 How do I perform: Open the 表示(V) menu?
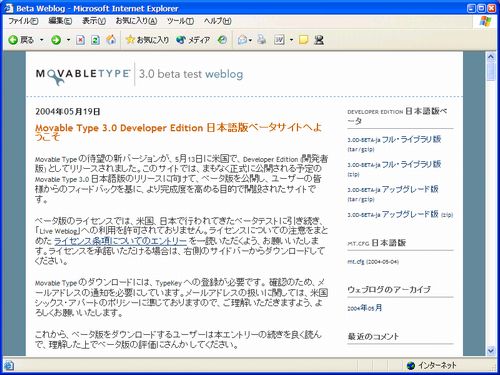[x=94, y=21]
